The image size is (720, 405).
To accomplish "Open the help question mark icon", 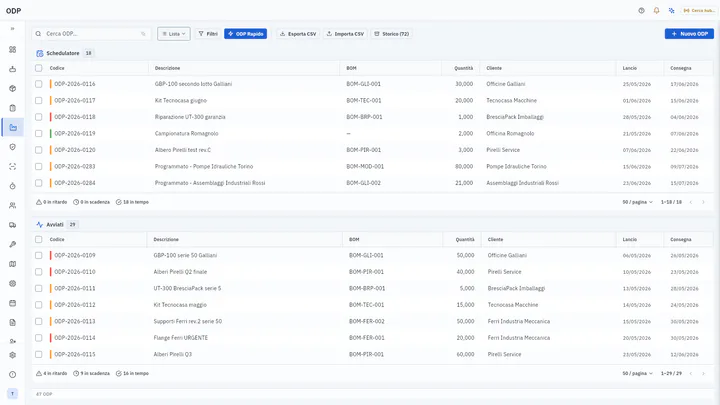I will click(x=641, y=11).
